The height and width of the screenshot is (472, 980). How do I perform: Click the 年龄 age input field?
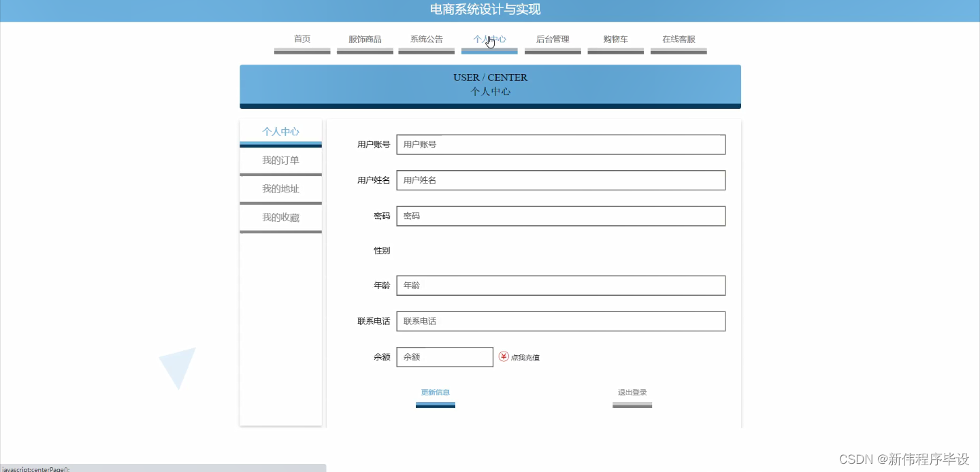point(560,285)
